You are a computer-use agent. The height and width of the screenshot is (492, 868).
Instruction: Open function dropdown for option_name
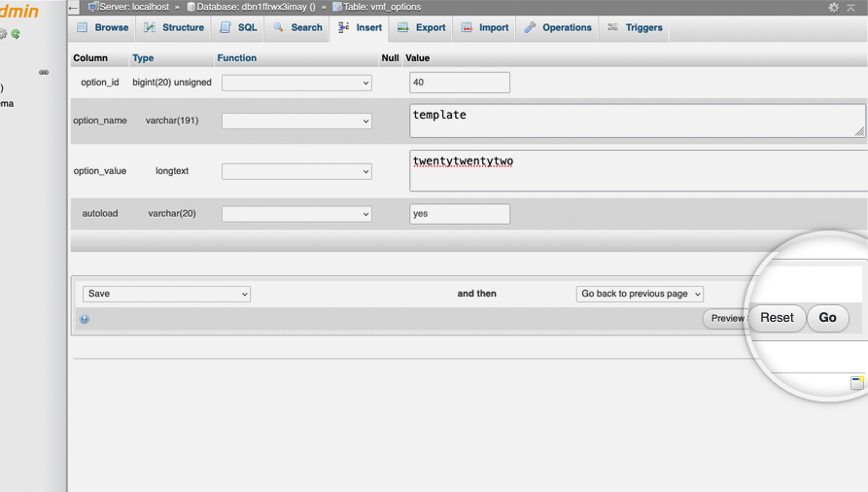[296, 122]
